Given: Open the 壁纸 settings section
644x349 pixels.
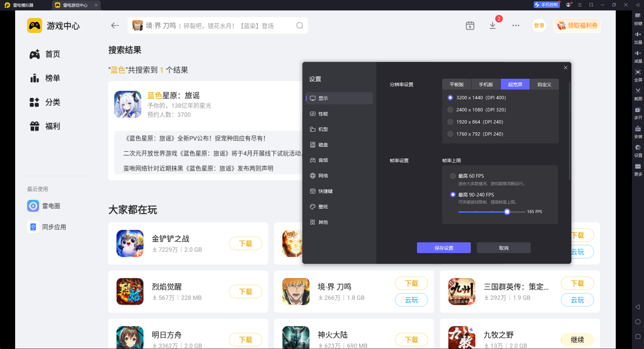Looking at the screenshot, I should (339, 207).
